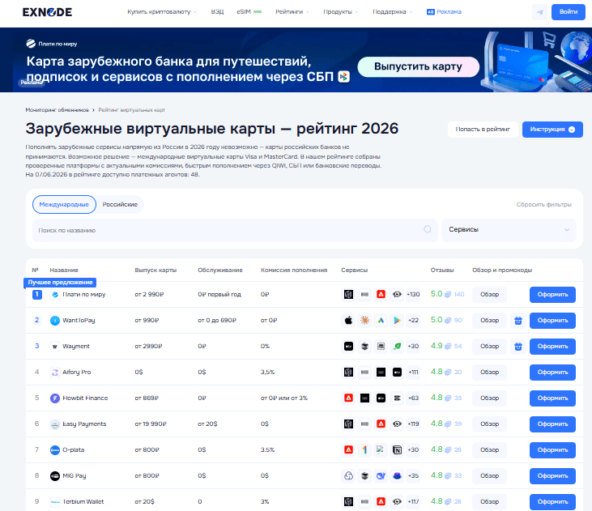This screenshot has height=511, width=592.
Task: Click Выпуск карты column header
Action: click(156, 270)
